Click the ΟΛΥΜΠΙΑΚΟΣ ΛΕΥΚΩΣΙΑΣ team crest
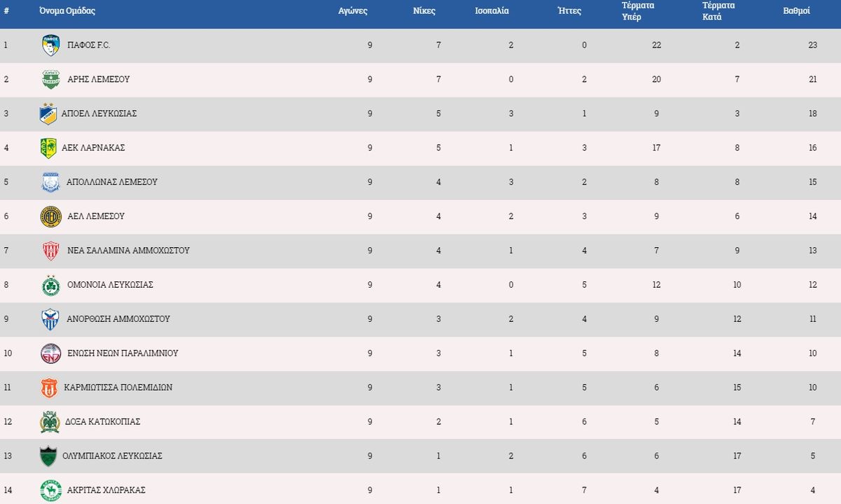The width and height of the screenshot is (841, 504). tap(48, 456)
